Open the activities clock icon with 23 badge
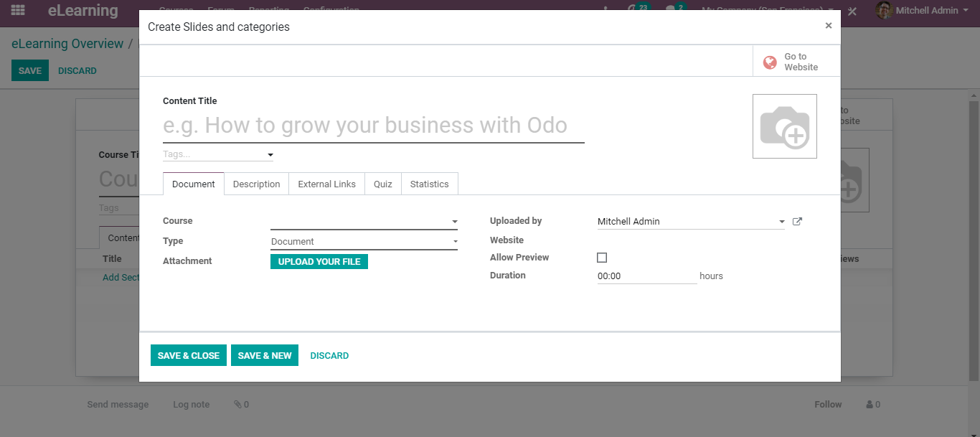This screenshot has height=437, width=980. tap(633, 10)
